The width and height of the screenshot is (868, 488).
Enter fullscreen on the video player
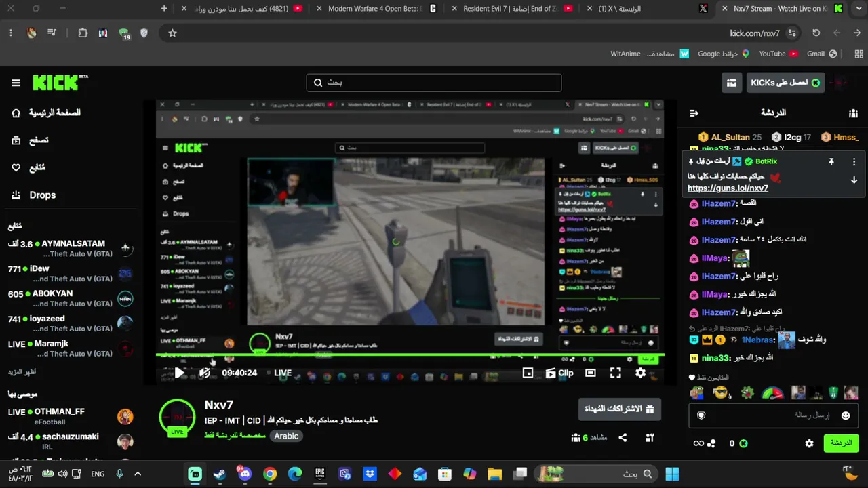tap(615, 373)
